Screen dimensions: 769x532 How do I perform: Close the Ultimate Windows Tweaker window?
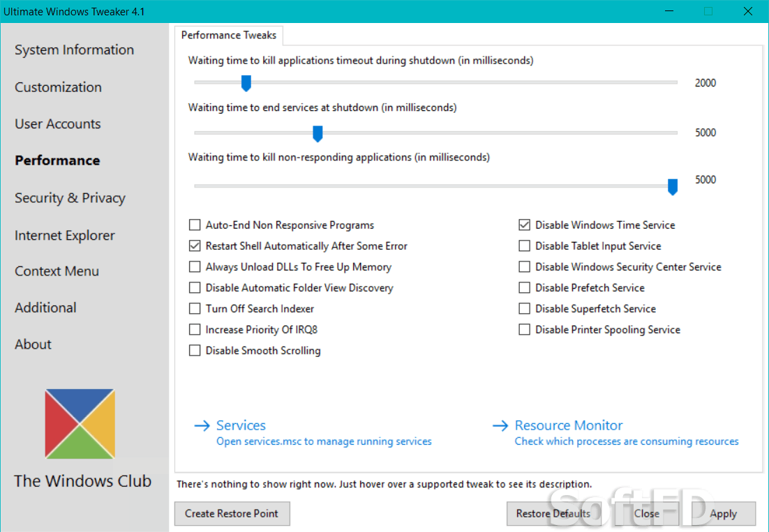point(747,11)
